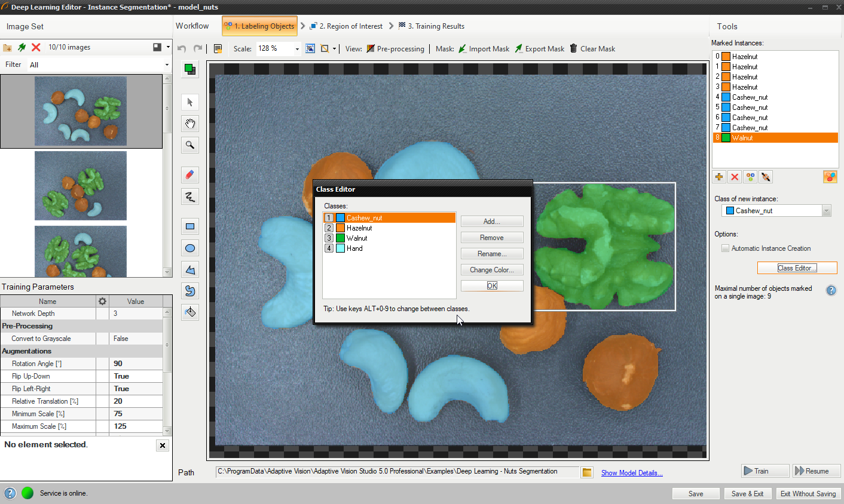Choose the ellipse drawing tool
844x504 pixels.
[190, 248]
